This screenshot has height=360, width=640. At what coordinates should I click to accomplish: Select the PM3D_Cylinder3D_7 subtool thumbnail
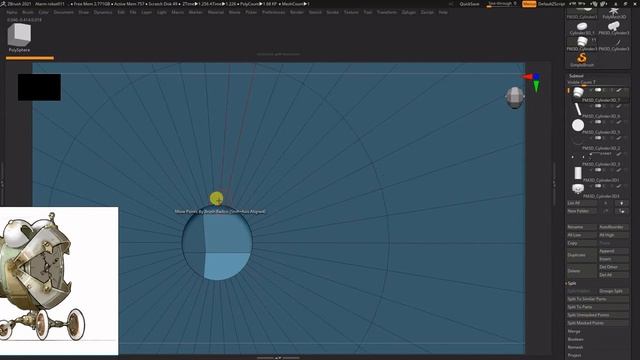[578, 93]
